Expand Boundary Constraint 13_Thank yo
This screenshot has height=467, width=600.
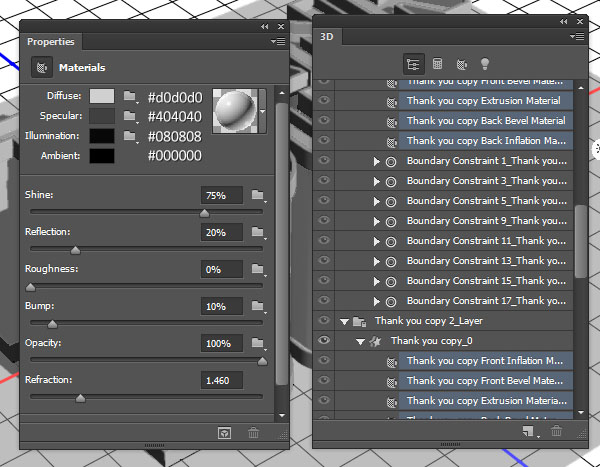(377, 262)
